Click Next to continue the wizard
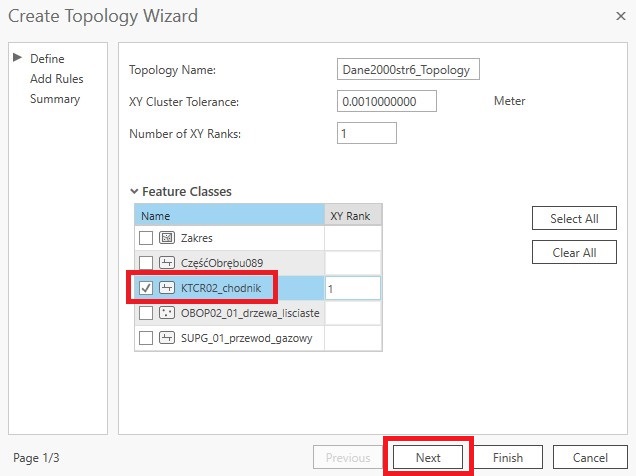The width and height of the screenshot is (636, 476). [428, 457]
